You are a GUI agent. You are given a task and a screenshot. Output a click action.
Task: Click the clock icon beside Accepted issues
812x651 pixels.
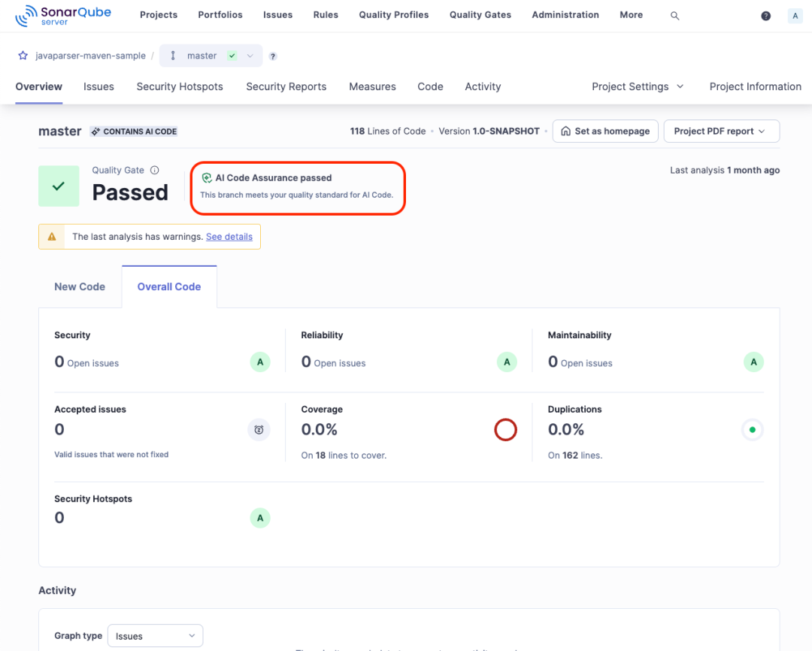click(259, 429)
